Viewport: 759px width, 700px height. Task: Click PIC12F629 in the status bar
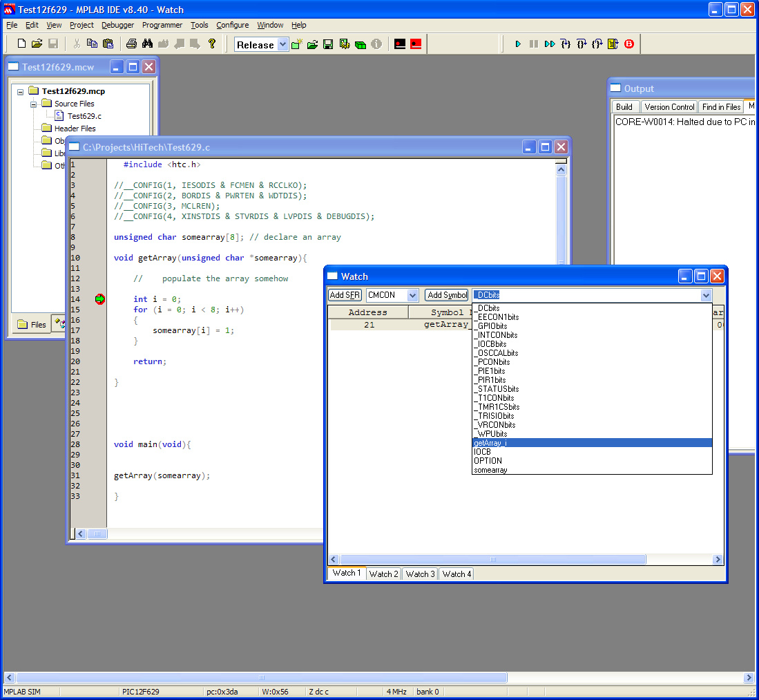point(140,692)
